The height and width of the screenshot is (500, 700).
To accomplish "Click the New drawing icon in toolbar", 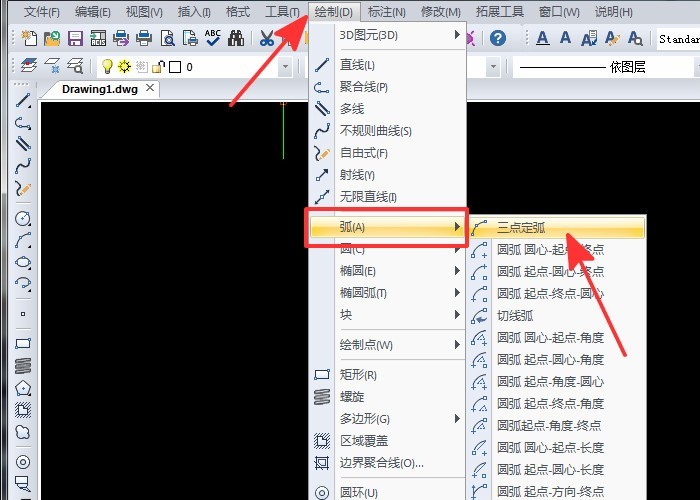I will [x=29, y=38].
